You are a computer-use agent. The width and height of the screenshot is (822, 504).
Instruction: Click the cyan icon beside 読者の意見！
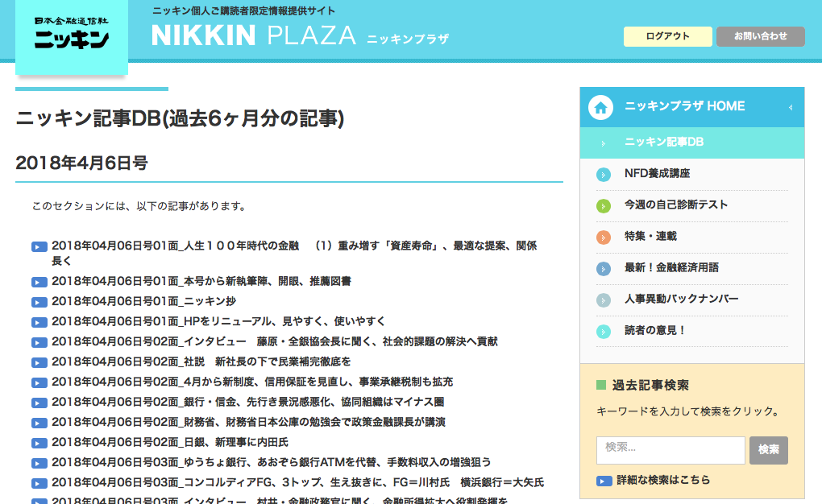pos(604,332)
